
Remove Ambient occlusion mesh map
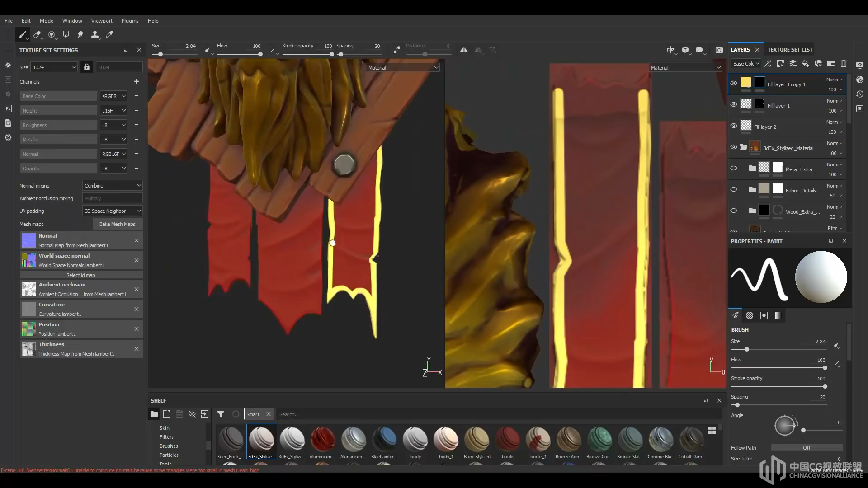pos(137,289)
